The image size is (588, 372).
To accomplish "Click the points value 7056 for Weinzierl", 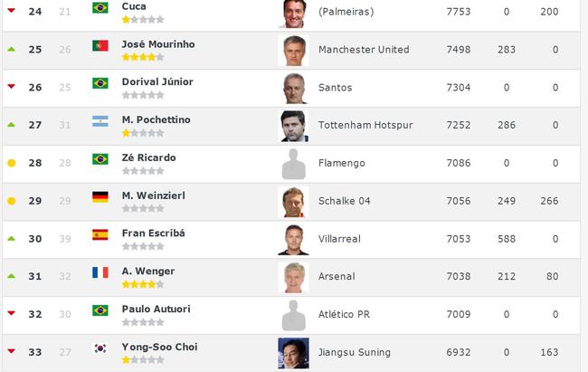I will 459,201.
